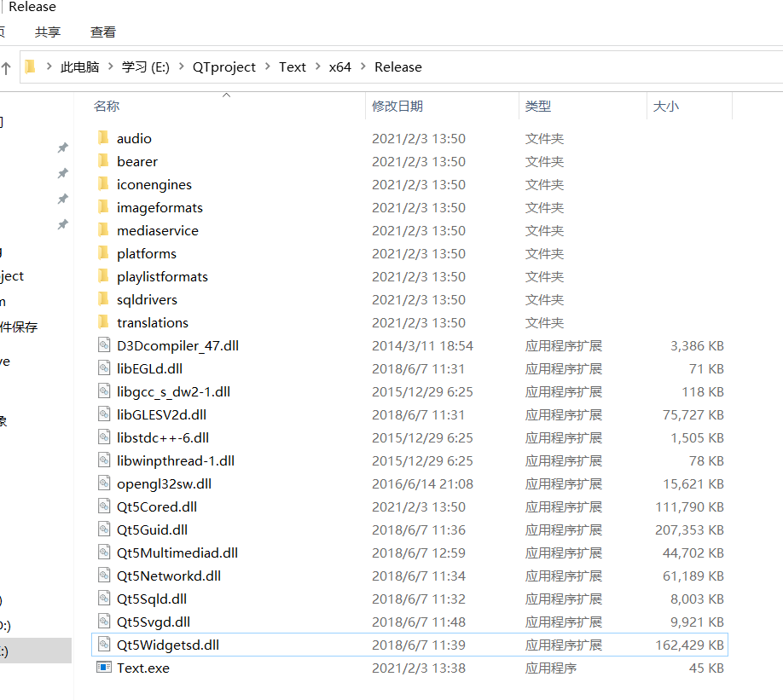Click the up-arrow navigation icon
783x700 pixels.
coord(9,67)
